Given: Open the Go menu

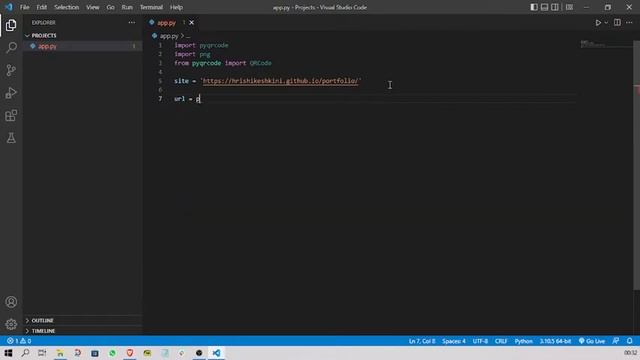Looking at the screenshot, I should [111, 7].
